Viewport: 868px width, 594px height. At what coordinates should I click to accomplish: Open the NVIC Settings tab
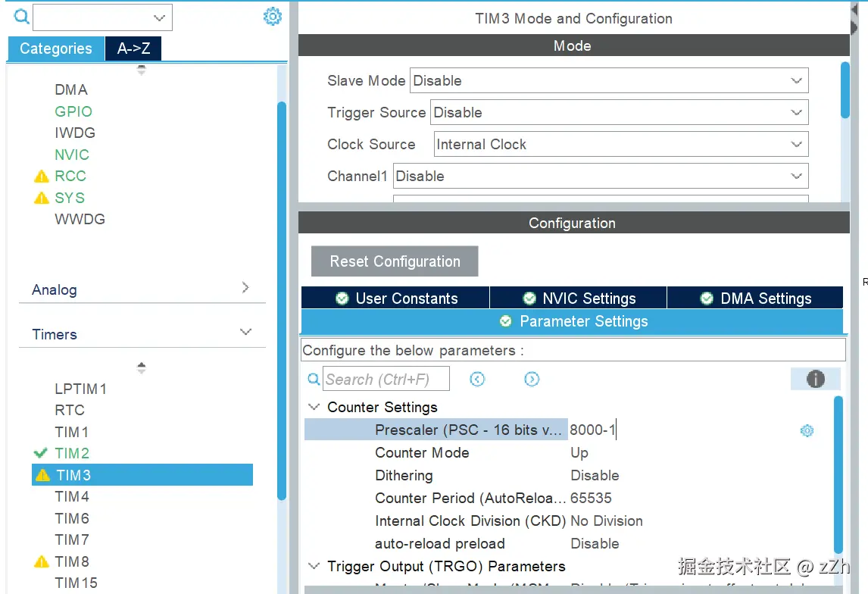click(579, 299)
